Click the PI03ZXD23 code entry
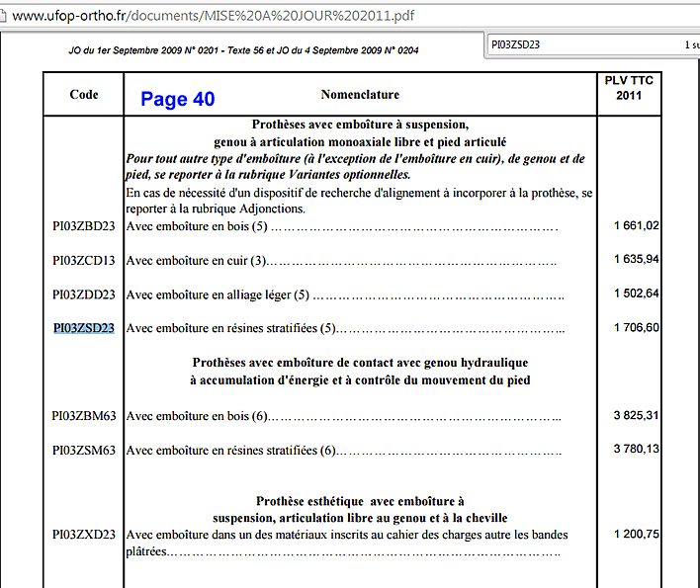Viewport: 700px width, 588px height. click(x=84, y=535)
